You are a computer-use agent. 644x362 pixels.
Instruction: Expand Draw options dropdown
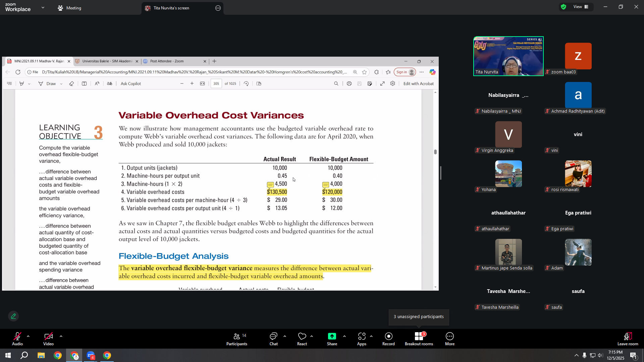[61, 84]
